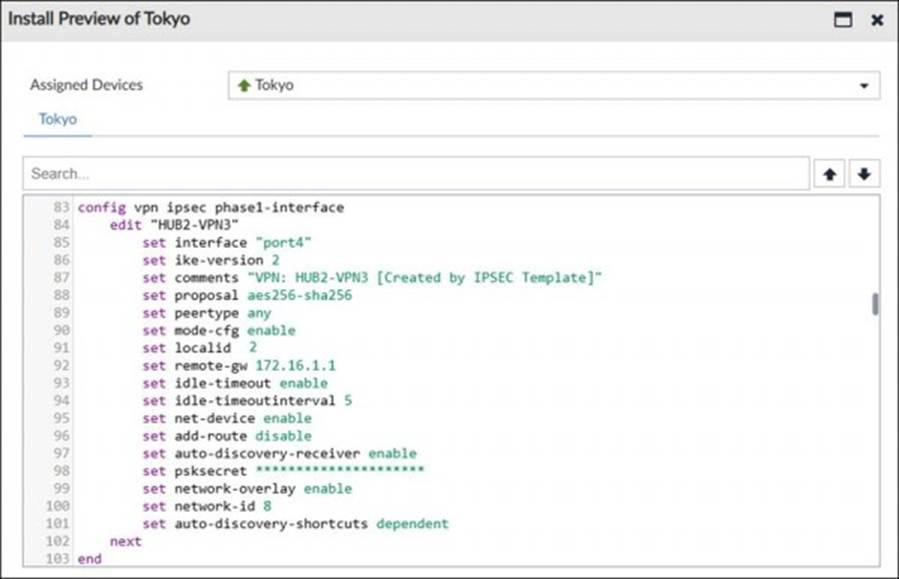
Task: Click the auto-discovery-shortcuts dependent line
Action: 295,524
